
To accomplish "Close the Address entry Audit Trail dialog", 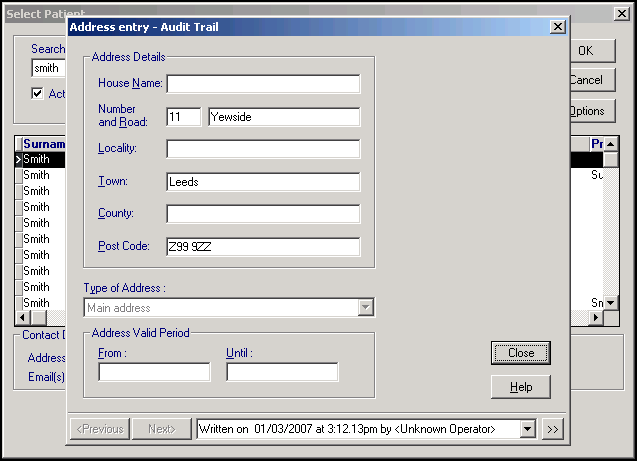I will [558, 27].
